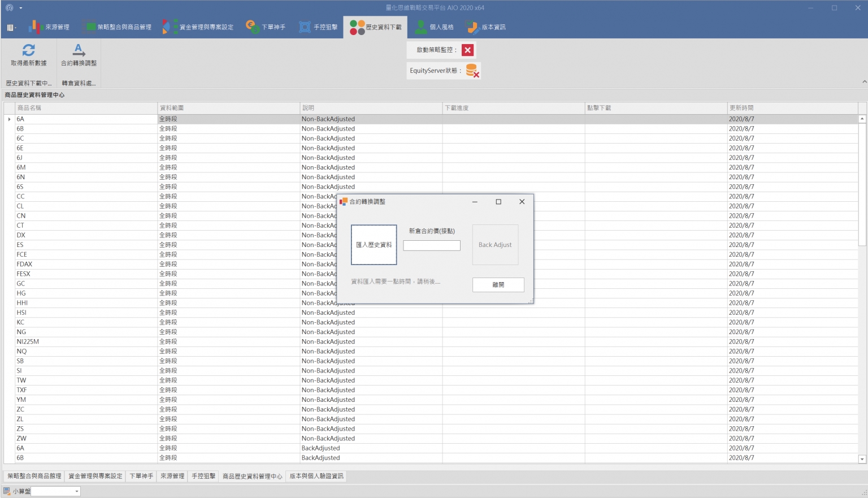Image resolution: width=868 pixels, height=498 pixels.
Task: Open the 下單神手 ribbon tab
Action: (266, 27)
